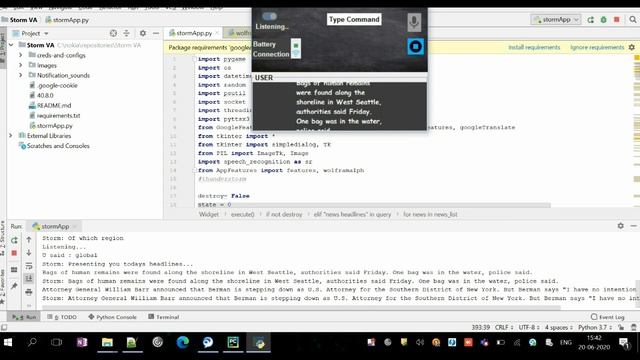Open Run panel gear settings

pos(620,226)
